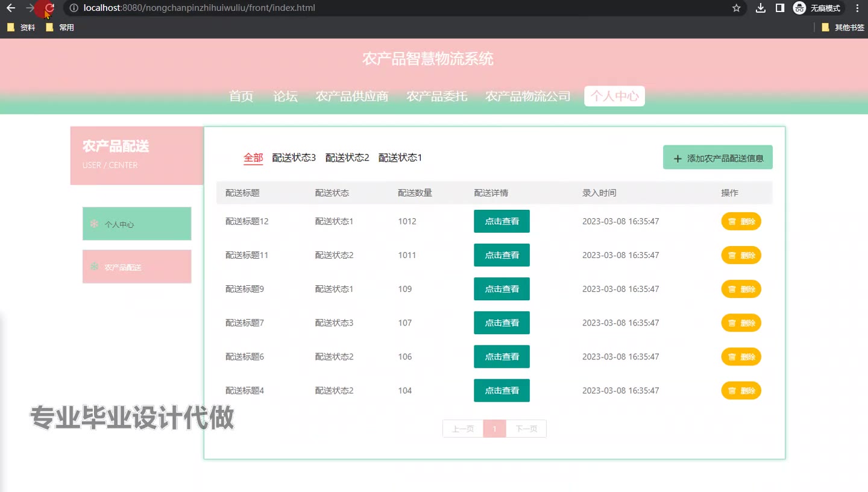
Task: Open the browser downloads icon
Action: (761, 8)
